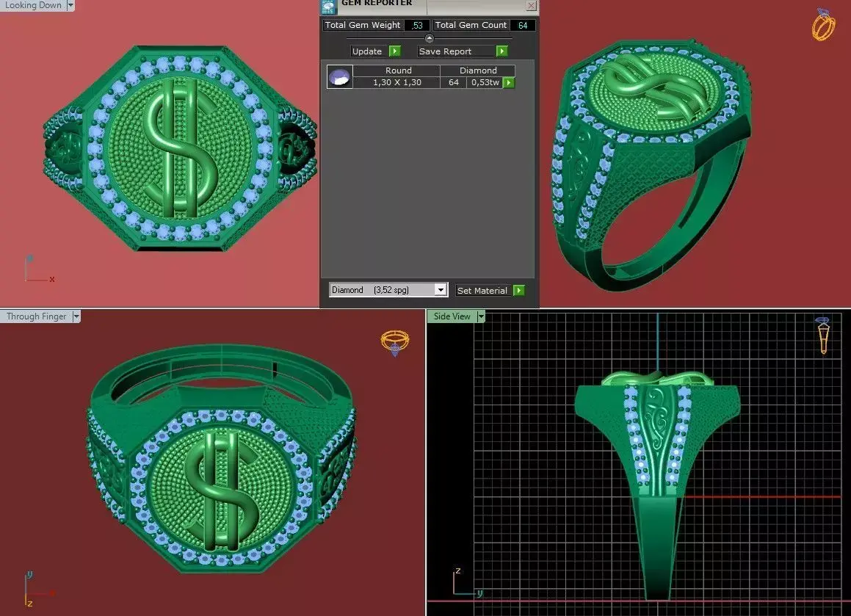The image size is (851, 616).
Task: Click the Looking Down viewport label
Action: [x=33, y=5]
